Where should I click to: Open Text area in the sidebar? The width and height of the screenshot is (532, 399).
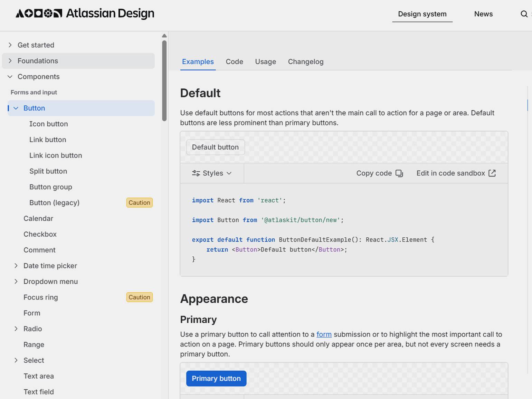(39, 376)
